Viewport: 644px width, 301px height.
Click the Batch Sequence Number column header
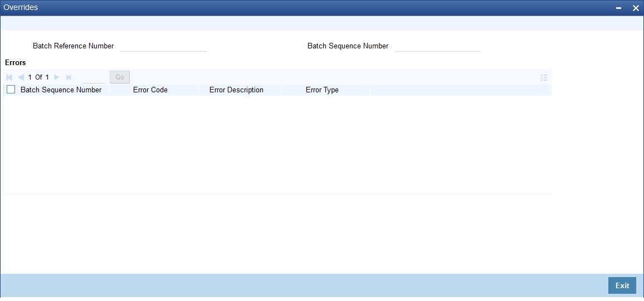click(x=61, y=90)
